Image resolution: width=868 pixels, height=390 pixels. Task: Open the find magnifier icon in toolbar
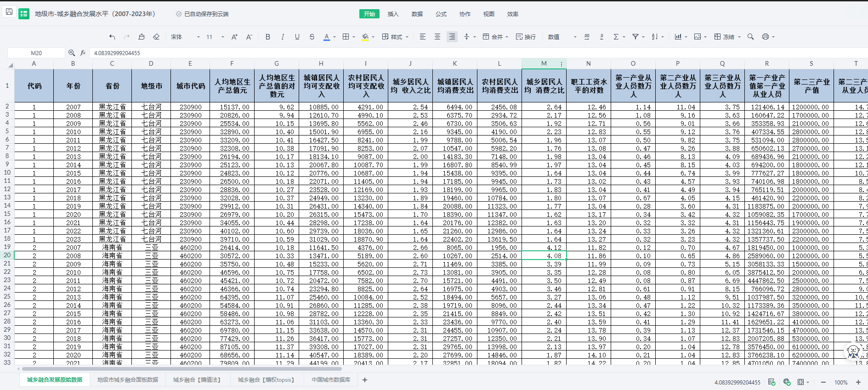pos(750,37)
